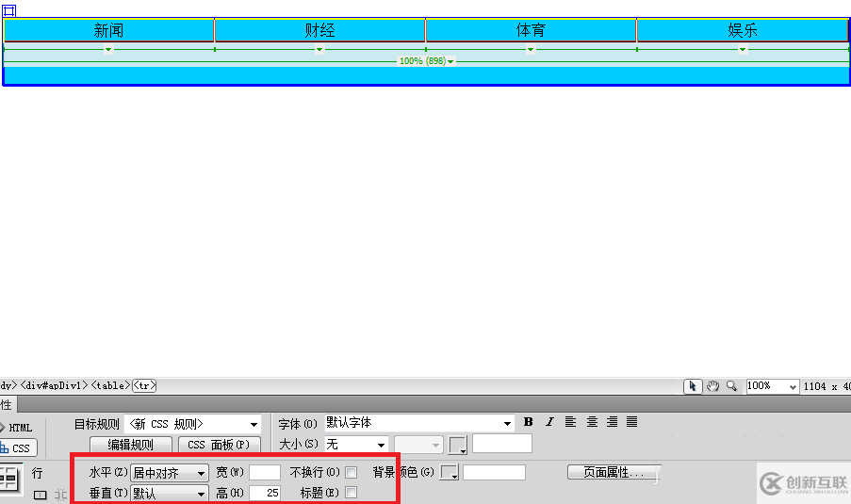Image resolution: width=851 pixels, height=504 pixels.
Task: Click the 编辑规则 button
Action: (131, 445)
